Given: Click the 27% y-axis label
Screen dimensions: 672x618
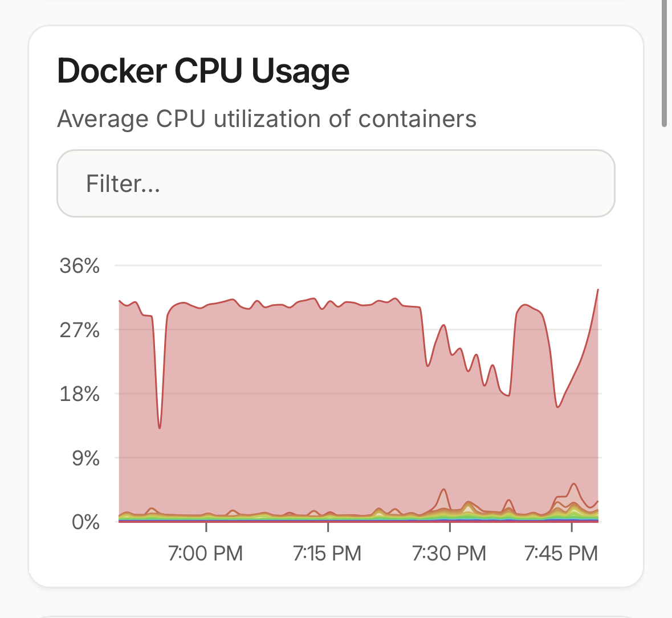Looking at the screenshot, I should pos(80,330).
